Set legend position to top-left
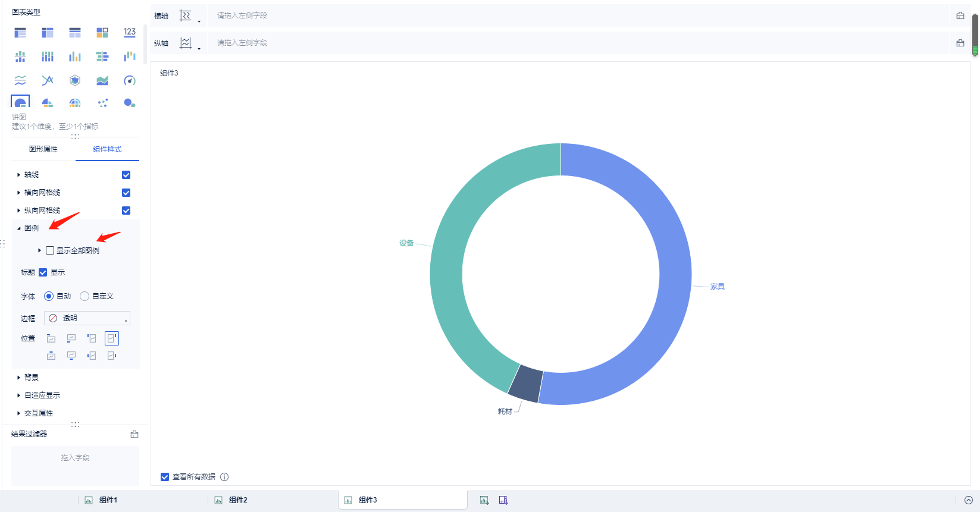This screenshot has height=512, width=980. click(x=51, y=338)
